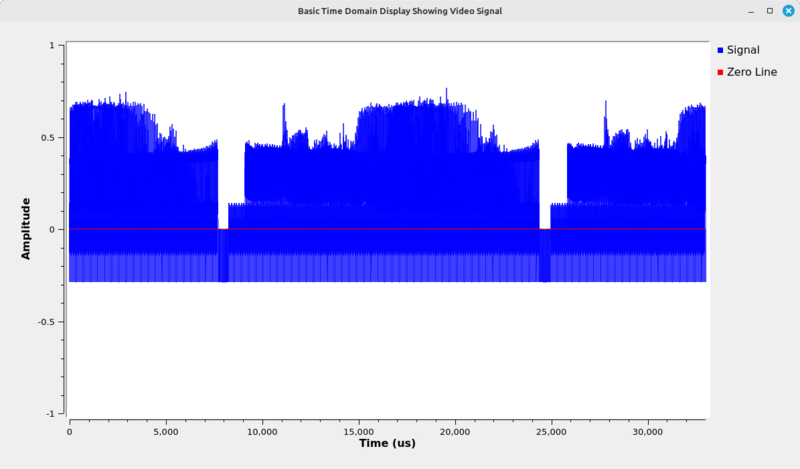This screenshot has height=469, width=800.
Task: Click the -1 amplitude tick label
Action: coord(49,414)
